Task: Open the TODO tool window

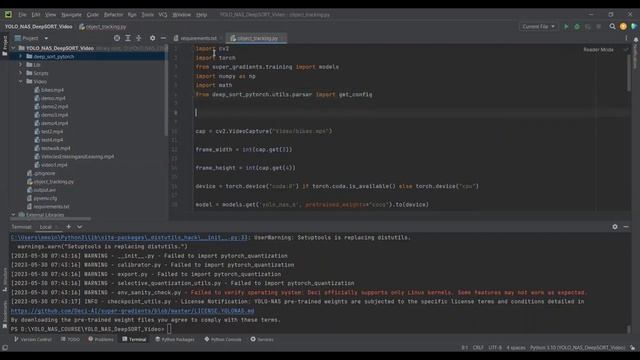Action: click(70, 339)
